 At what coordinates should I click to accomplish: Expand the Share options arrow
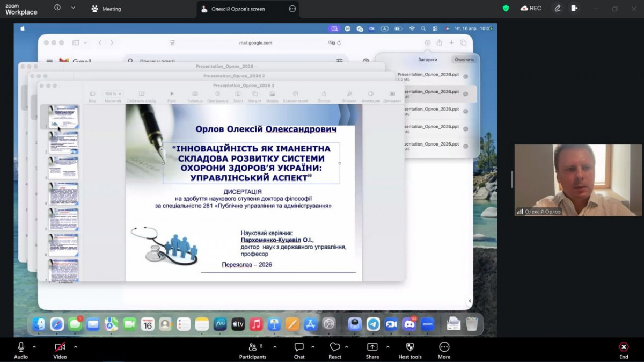387,346
